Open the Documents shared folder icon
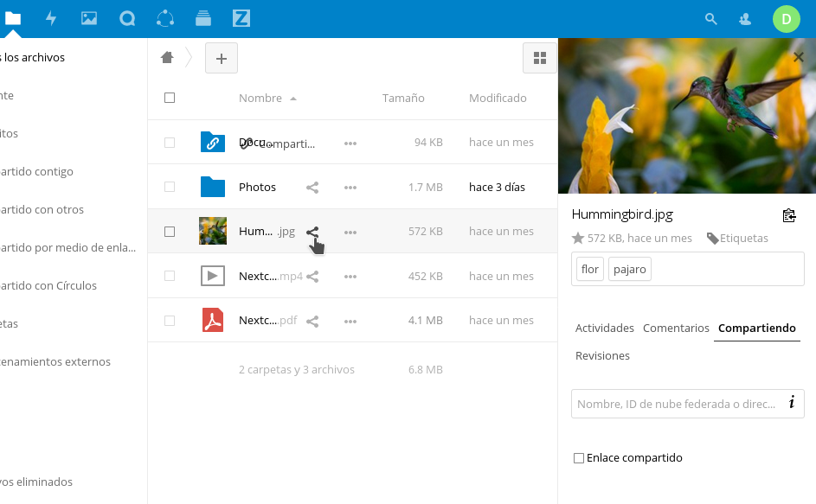Viewport: 816px width, 504px height. click(x=213, y=142)
